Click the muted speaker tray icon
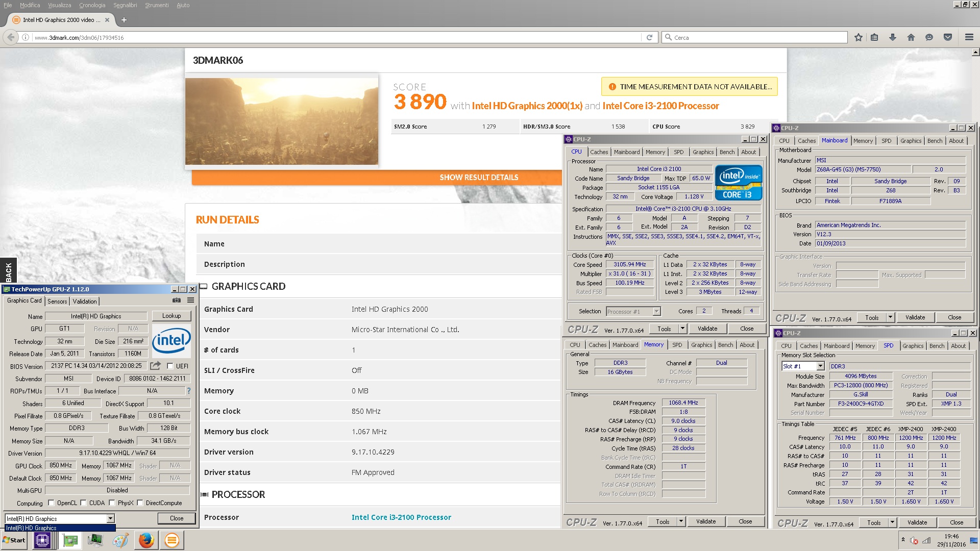980x551 pixels. pyautogui.click(x=915, y=540)
